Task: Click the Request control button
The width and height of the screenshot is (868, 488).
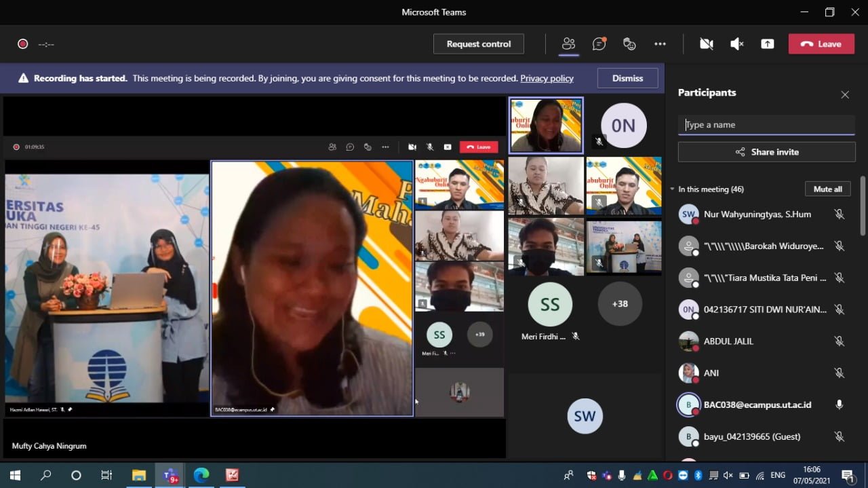Action: [479, 44]
